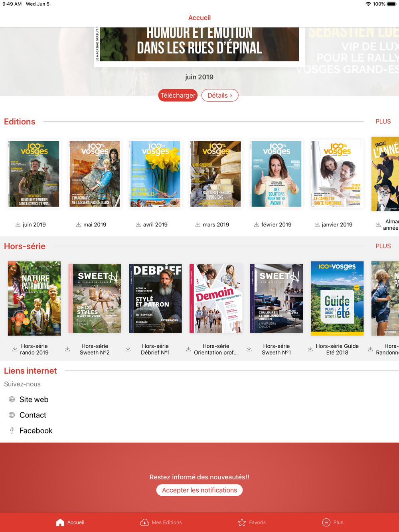Tap download icon next to mai 2019
This screenshot has width=399, height=532.
79,225
